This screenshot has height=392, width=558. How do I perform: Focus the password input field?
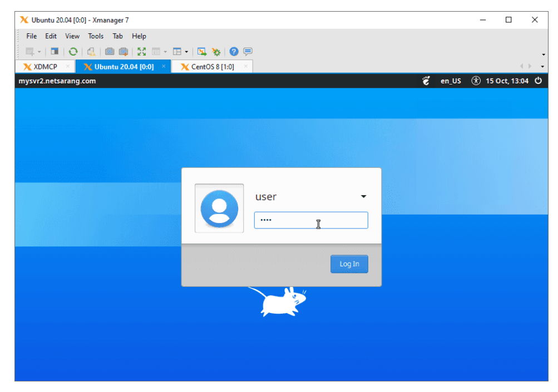coord(311,220)
